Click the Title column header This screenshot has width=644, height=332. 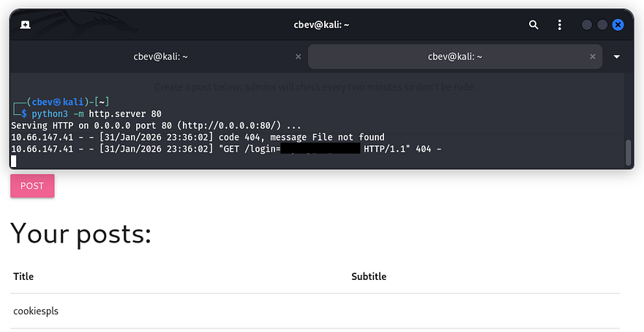coord(23,276)
